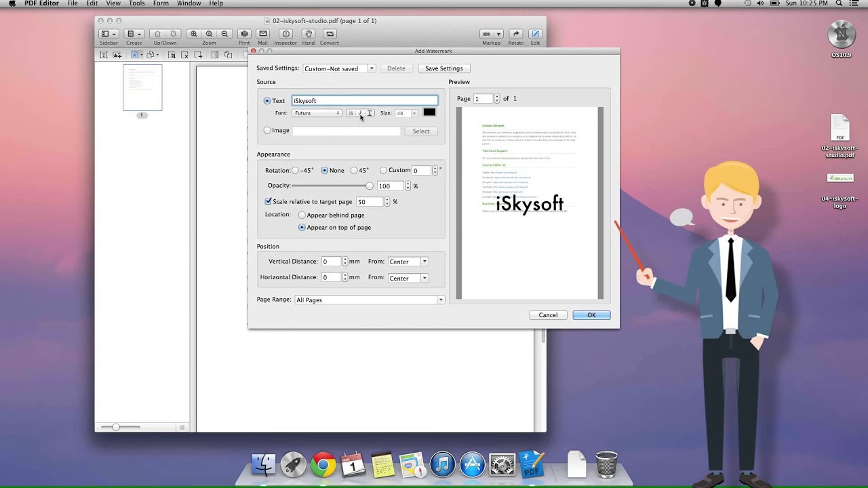Open the Inspector from the toolbar
This screenshot has height=488, width=868.
pos(285,34)
